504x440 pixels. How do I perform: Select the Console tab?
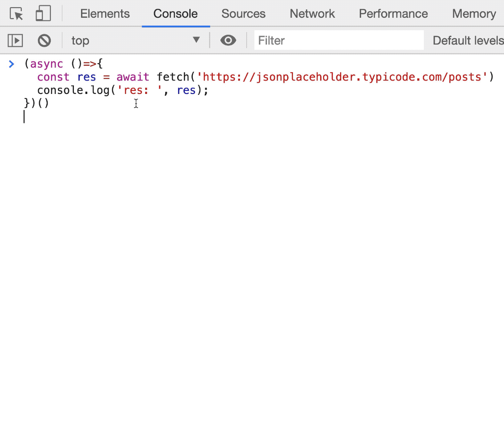(x=175, y=14)
